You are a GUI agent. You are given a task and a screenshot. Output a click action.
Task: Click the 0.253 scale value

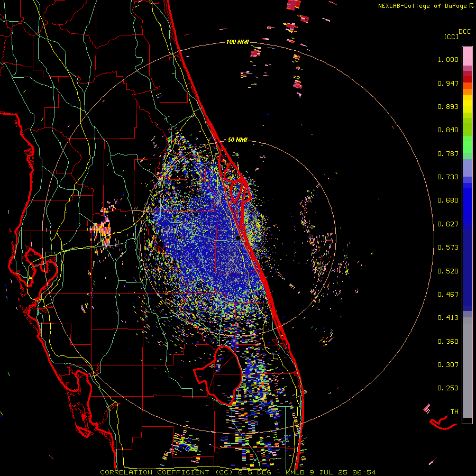coord(448,388)
